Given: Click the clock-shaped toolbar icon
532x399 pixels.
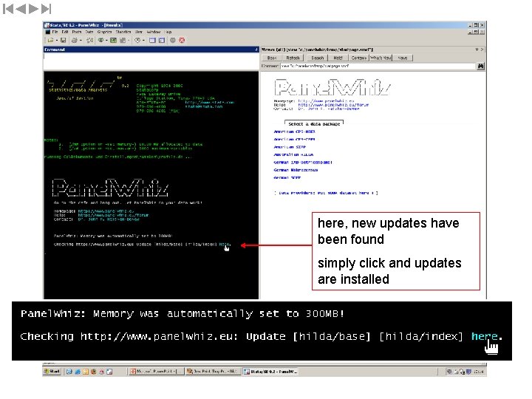Looking at the screenshot, I should click(137, 41).
